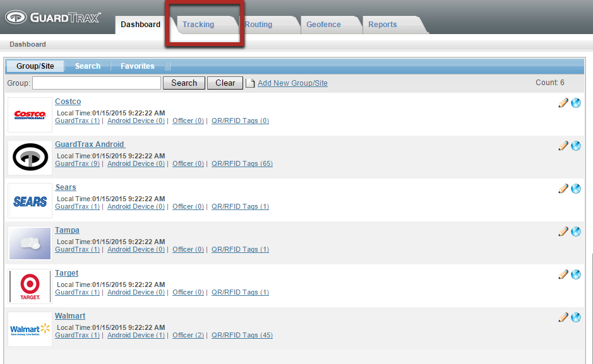Click the Clear button
593x364 pixels.
(x=225, y=83)
